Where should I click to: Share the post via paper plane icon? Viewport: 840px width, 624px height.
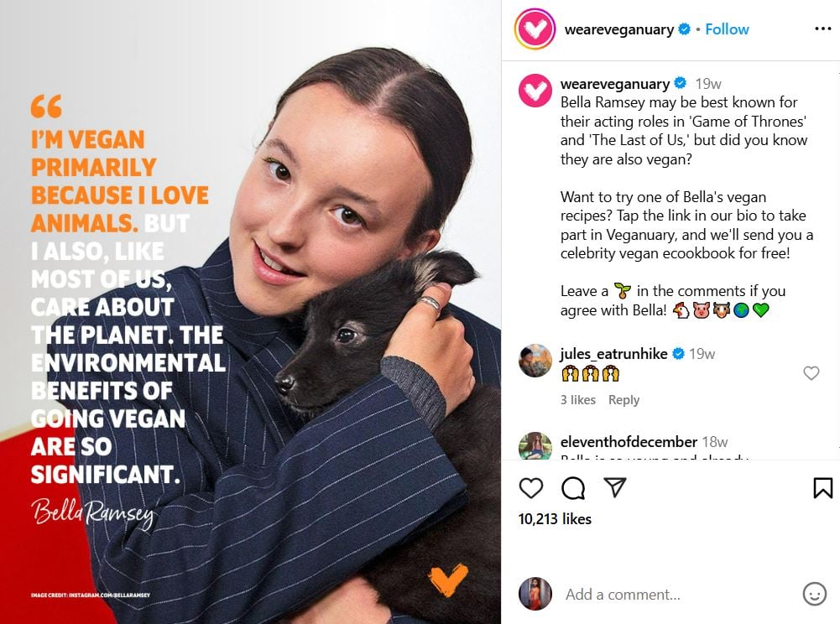click(614, 487)
